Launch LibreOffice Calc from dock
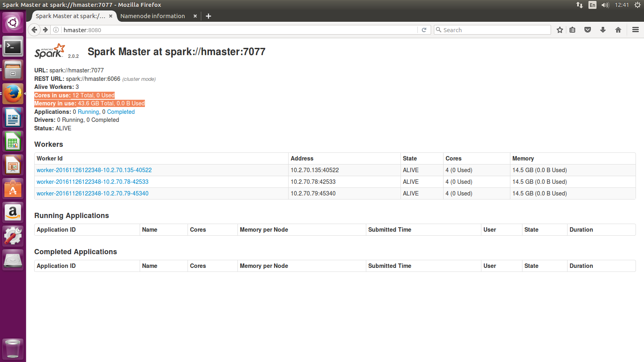This screenshot has width=644, height=362. (13, 142)
